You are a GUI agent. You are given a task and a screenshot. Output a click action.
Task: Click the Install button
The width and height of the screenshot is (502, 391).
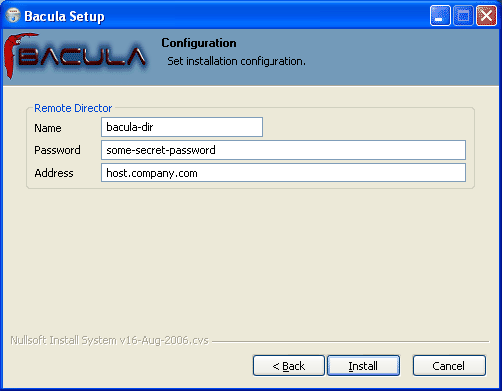coord(363,366)
